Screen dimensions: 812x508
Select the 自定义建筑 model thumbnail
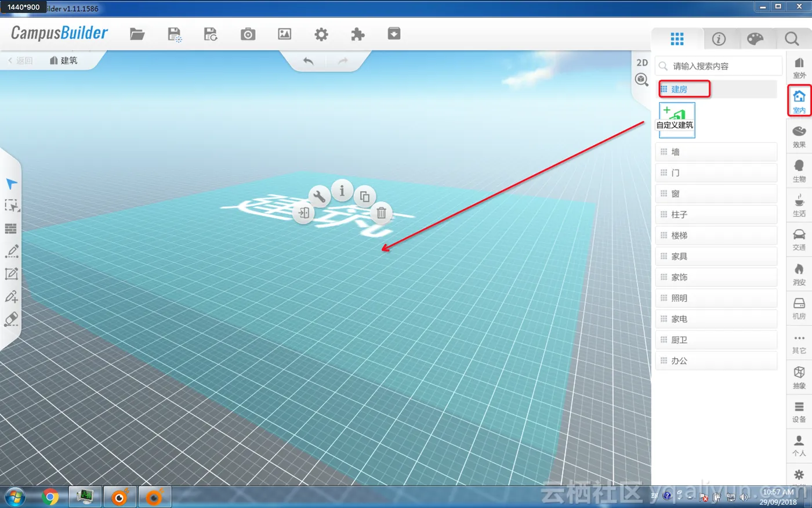tap(676, 120)
